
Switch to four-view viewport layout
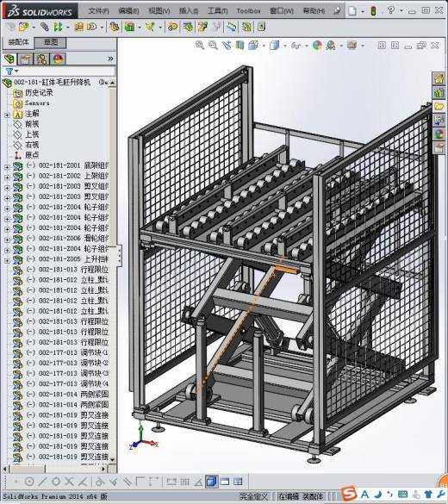238,482
